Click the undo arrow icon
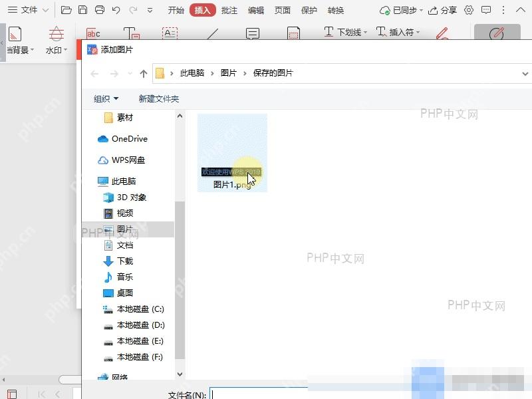Screen dimensions: 532x399 (116, 10)
